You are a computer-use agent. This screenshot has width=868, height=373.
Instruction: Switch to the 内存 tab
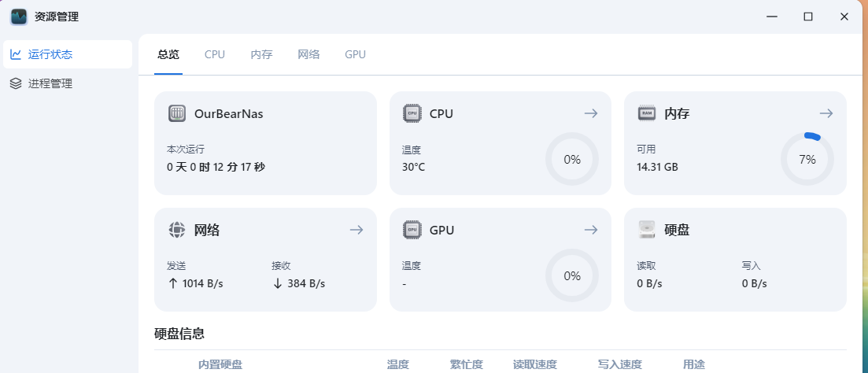pos(261,54)
